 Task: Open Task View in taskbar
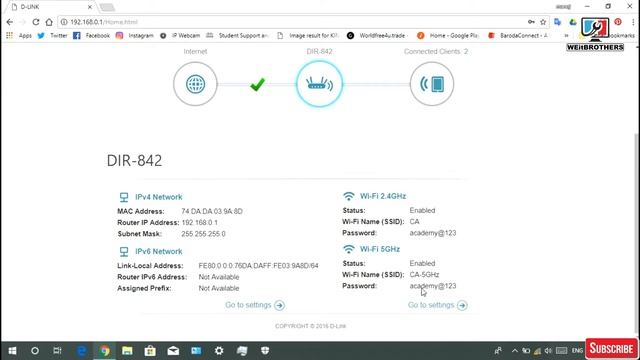click(x=57, y=351)
